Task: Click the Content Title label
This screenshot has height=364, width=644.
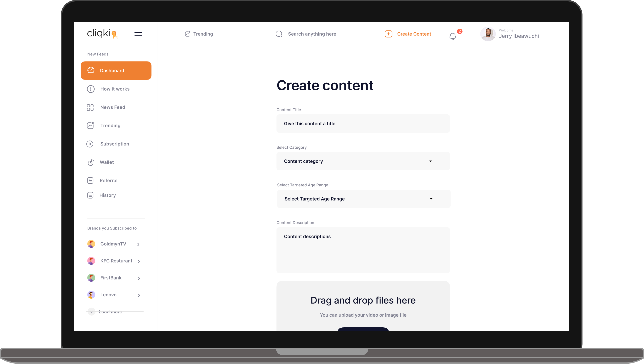Action: click(x=289, y=110)
